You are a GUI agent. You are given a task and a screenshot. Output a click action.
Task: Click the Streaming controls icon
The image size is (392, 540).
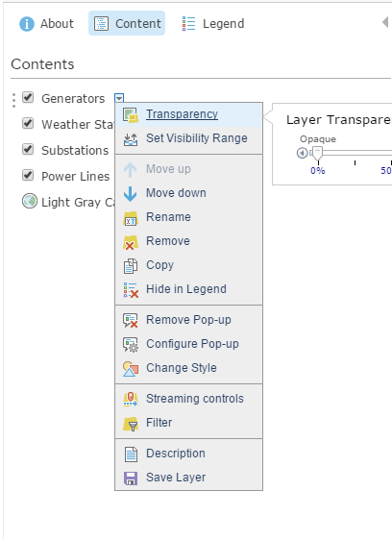coord(131,400)
